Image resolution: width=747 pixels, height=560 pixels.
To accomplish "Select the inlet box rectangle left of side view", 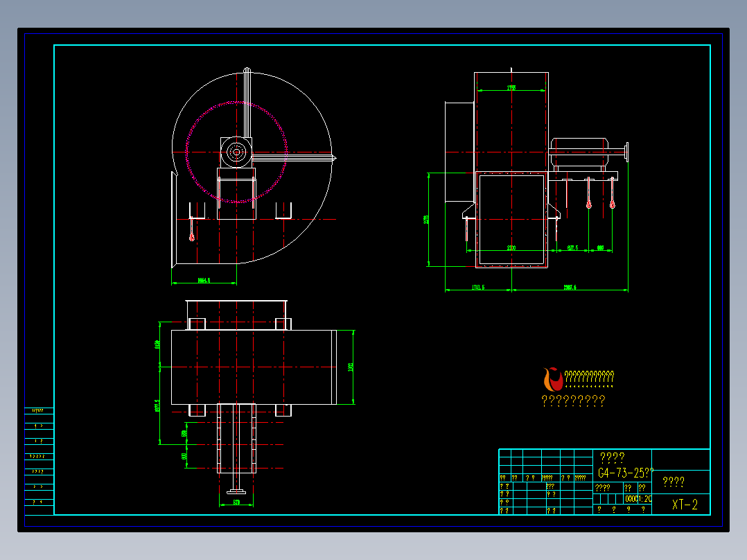I will point(459,152).
